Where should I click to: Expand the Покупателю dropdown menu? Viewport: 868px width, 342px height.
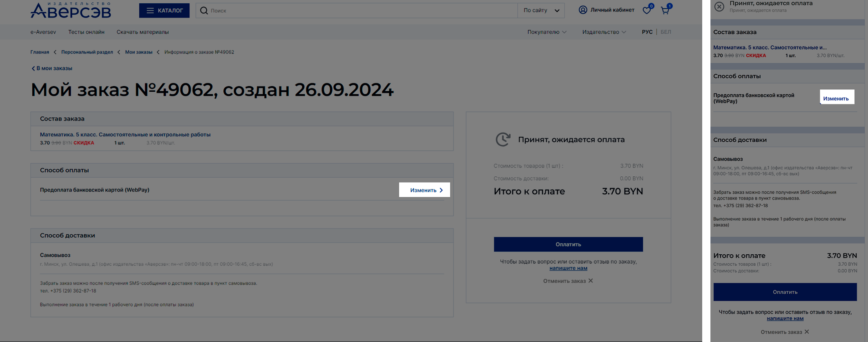(x=547, y=32)
